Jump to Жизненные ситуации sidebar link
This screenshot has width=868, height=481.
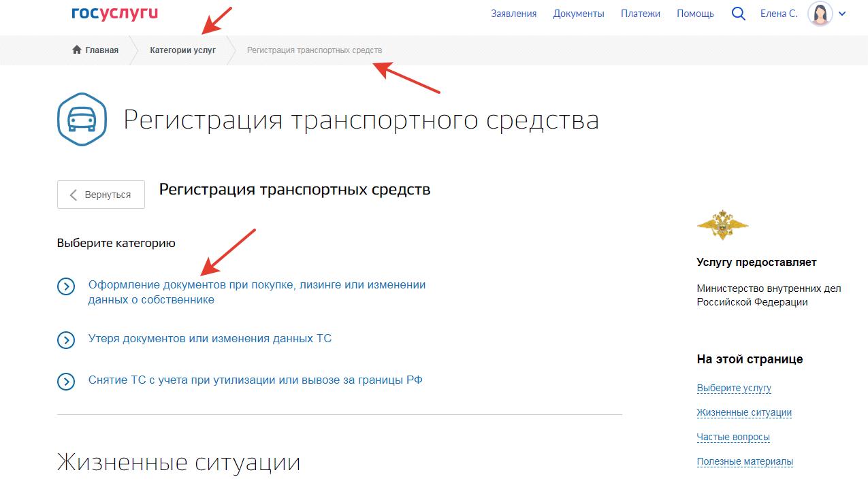coord(743,412)
